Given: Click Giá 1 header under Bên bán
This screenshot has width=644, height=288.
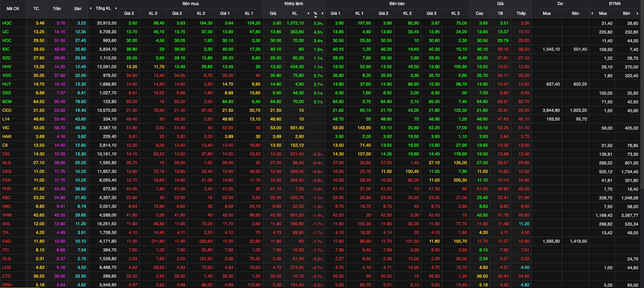Looking at the screenshot, I should (x=335, y=13).
